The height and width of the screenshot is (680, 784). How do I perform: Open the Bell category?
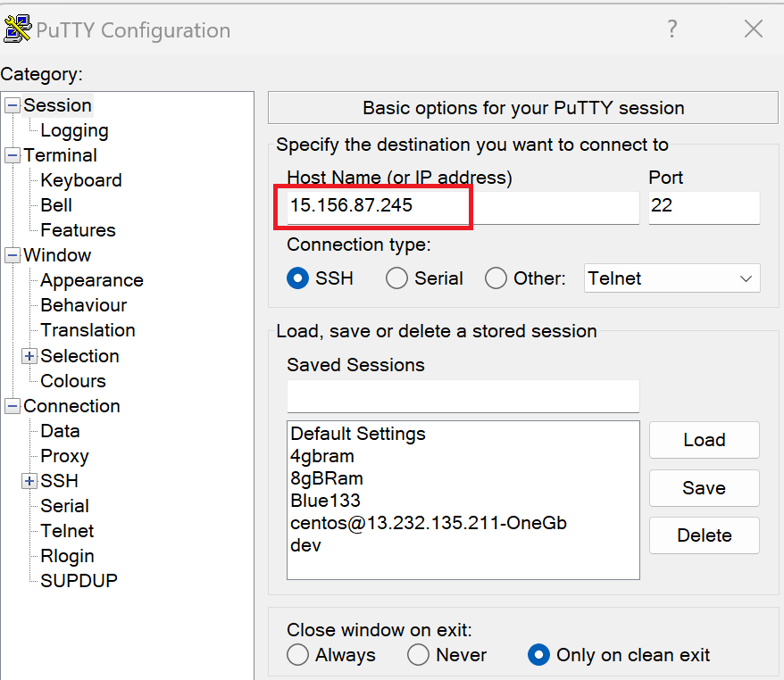point(56,205)
